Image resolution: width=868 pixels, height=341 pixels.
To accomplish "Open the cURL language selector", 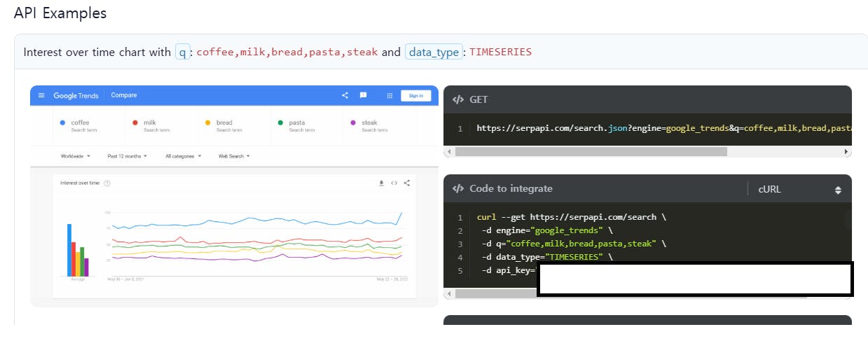I will pyautogui.click(x=799, y=189).
